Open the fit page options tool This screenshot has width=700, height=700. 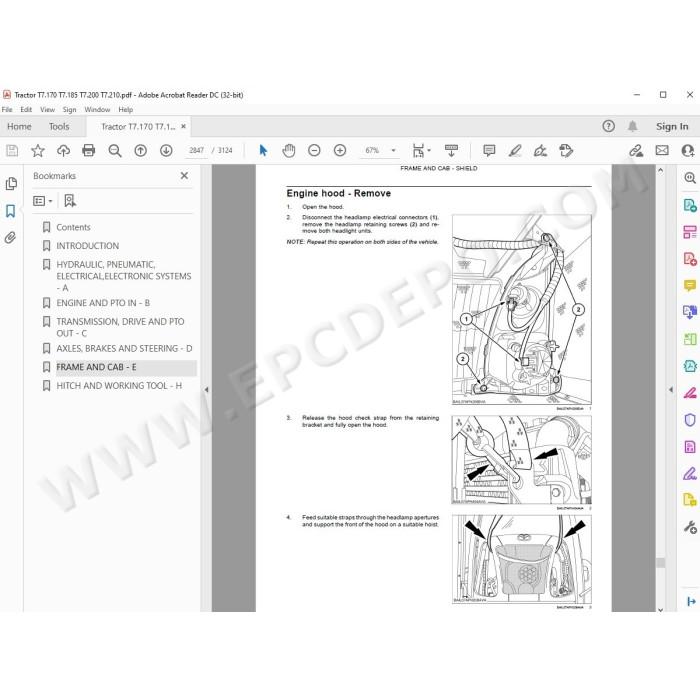click(x=421, y=151)
